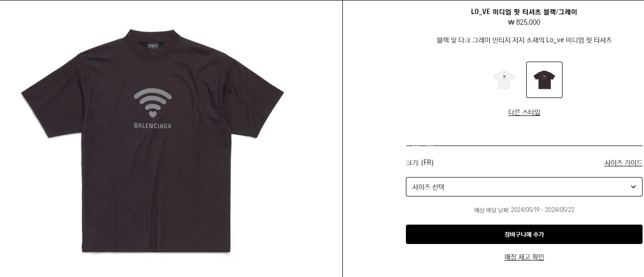Click the ₩ 825,000 price
644x277 pixels.
(x=524, y=22)
